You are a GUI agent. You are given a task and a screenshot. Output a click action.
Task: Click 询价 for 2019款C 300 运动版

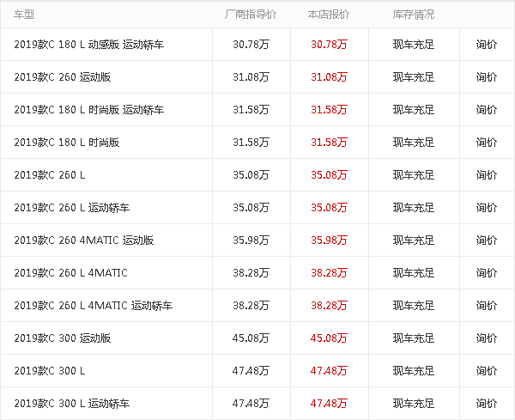pos(487,338)
